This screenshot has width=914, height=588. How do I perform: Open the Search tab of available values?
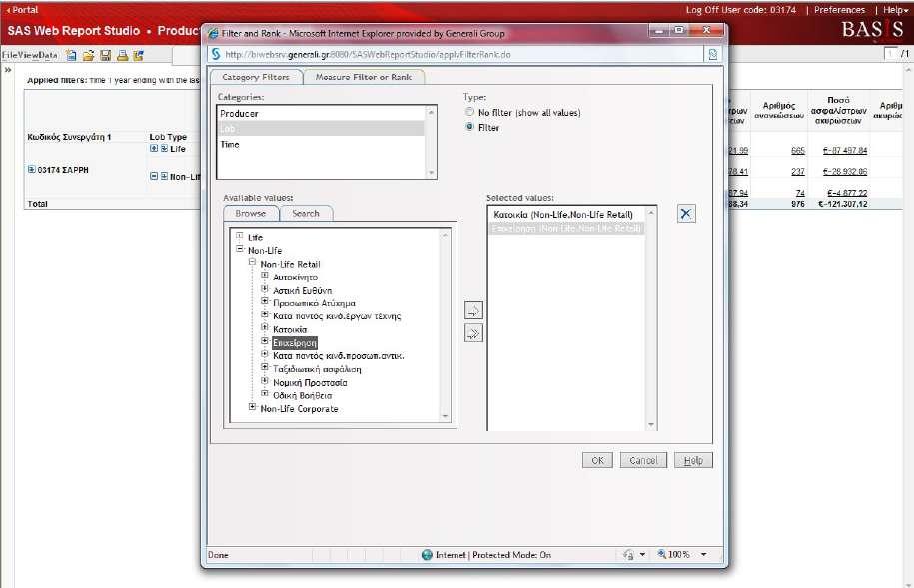(x=306, y=214)
